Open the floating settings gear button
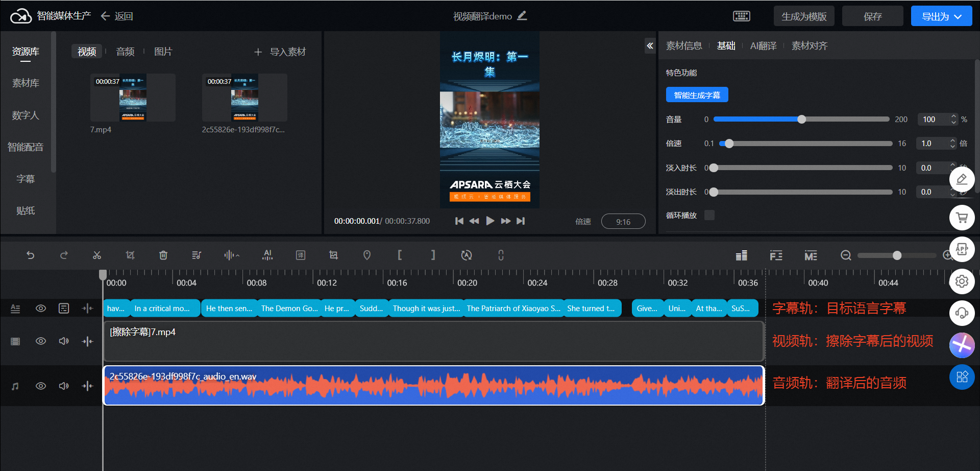Image resolution: width=980 pixels, height=471 pixels. (x=962, y=281)
